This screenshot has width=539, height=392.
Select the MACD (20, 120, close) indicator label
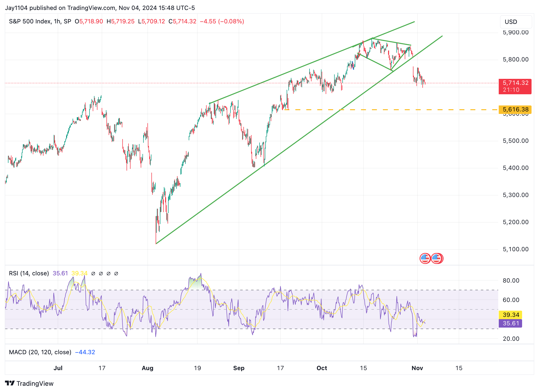(40, 352)
